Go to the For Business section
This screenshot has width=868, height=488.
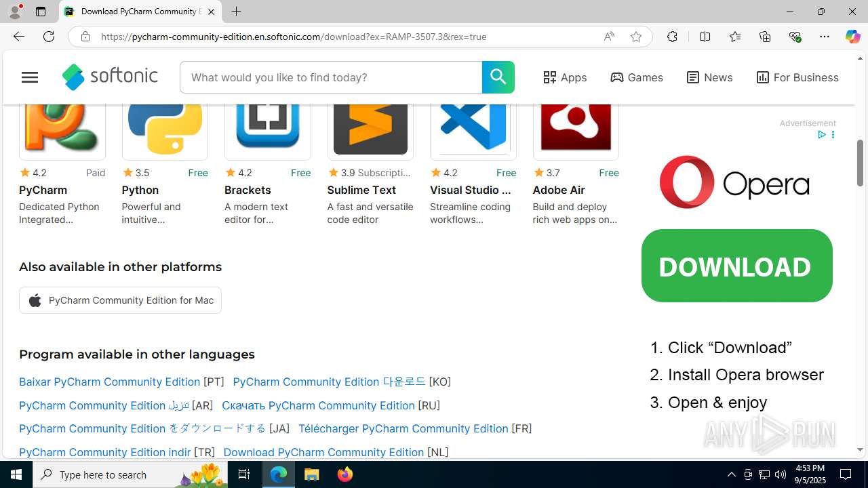797,77
